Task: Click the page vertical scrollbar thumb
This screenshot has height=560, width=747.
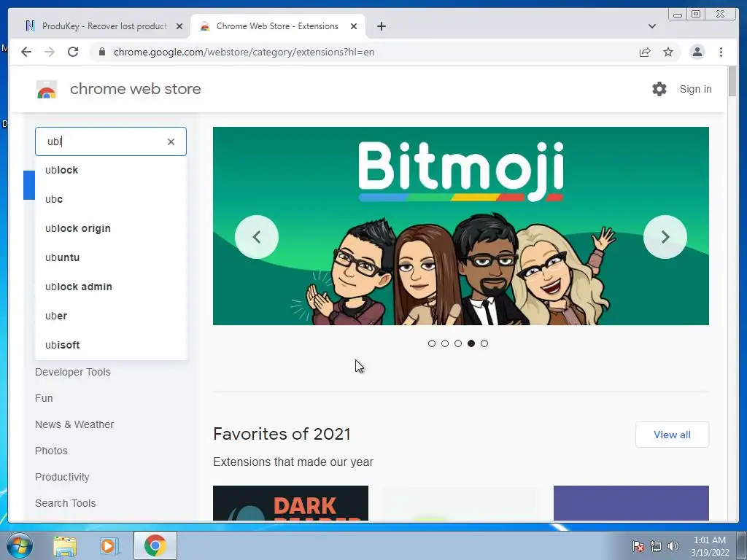Action: (x=732, y=82)
